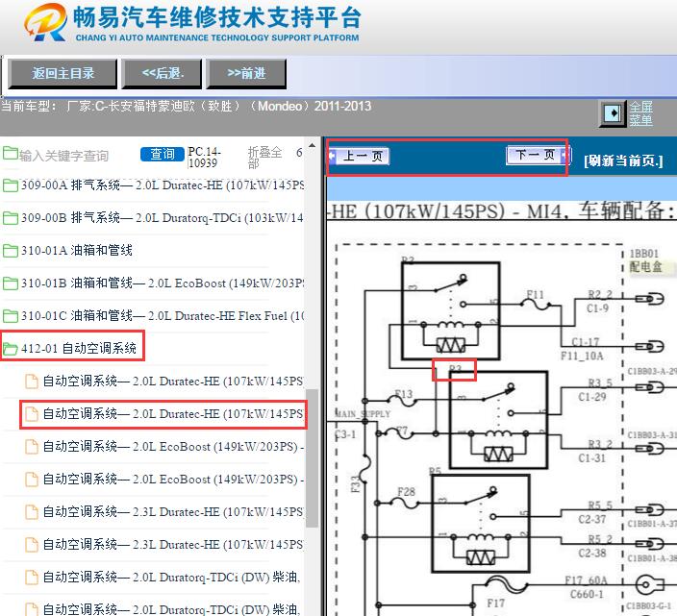Screen dimensions: 677x616
Task: Open first 自动空调系统 2.3L Duratec-HE document
Action: [x=173, y=512]
